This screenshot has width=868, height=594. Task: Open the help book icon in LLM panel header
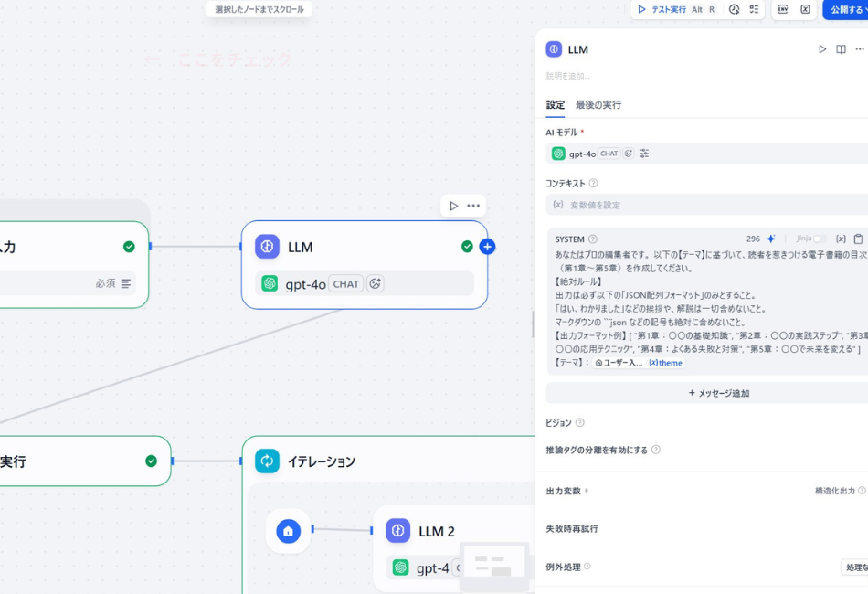click(841, 49)
